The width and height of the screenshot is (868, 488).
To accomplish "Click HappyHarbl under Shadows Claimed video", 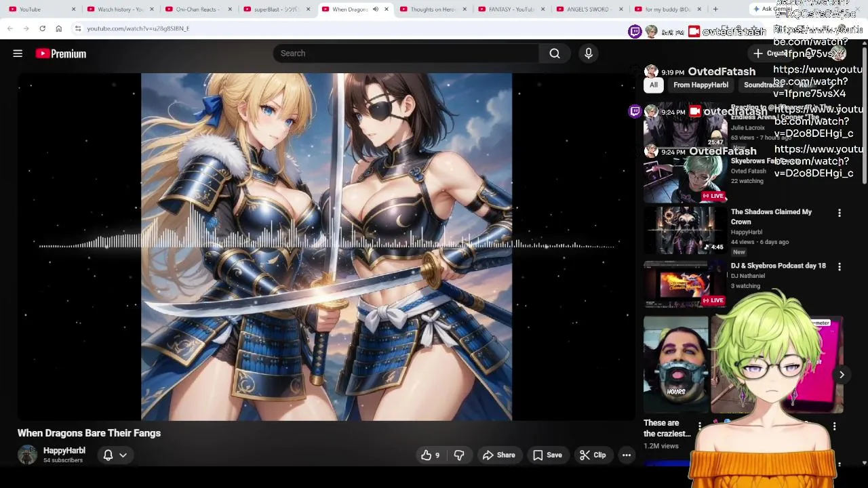I will pyautogui.click(x=747, y=232).
